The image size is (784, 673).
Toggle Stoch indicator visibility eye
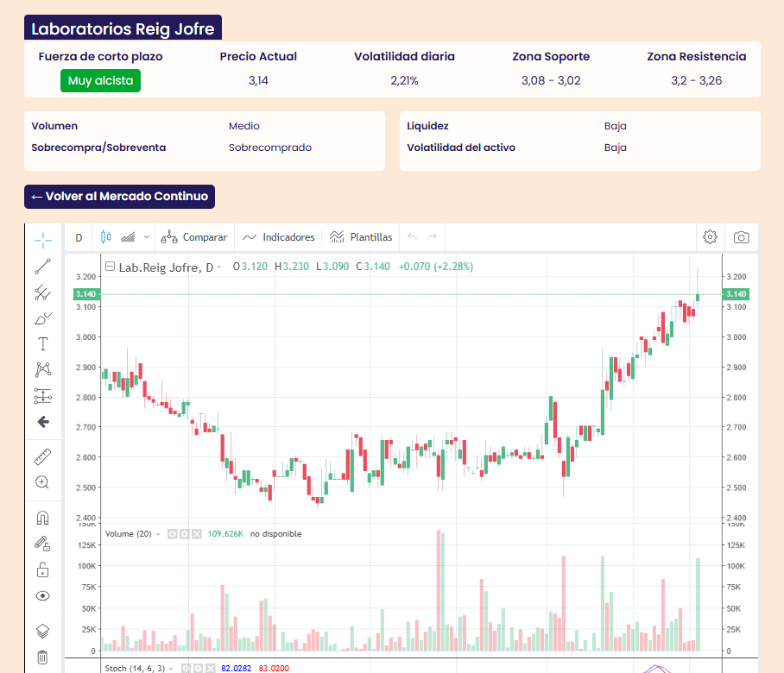point(186,669)
